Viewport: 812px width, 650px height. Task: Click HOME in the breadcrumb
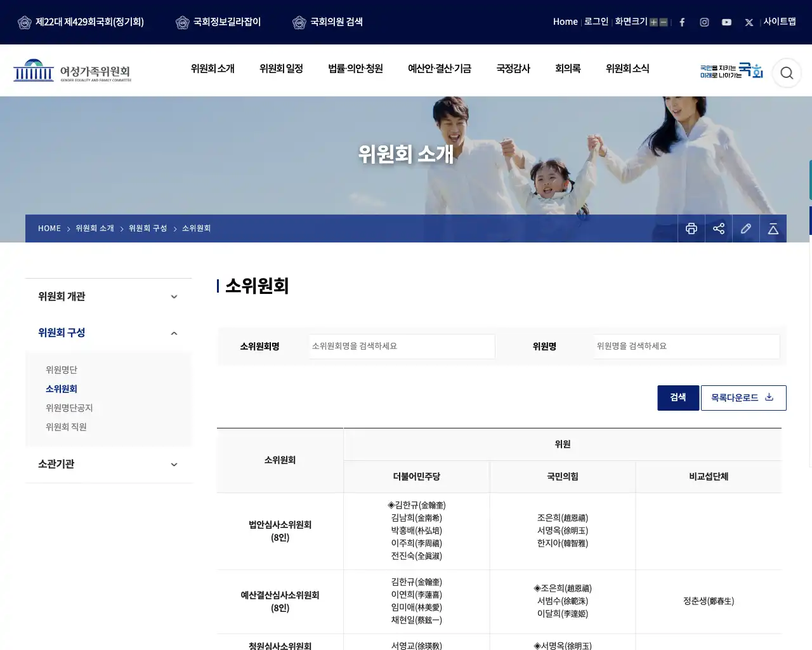(x=49, y=229)
